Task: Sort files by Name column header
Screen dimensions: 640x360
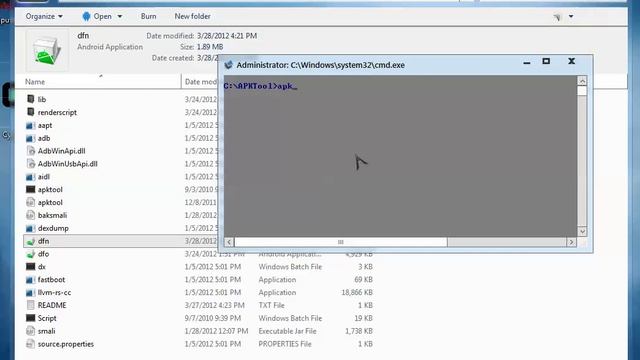Action: [x=98, y=82]
